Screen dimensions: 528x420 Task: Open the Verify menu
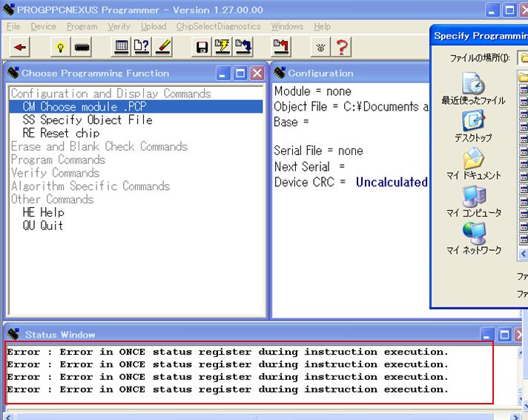click(x=119, y=26)
